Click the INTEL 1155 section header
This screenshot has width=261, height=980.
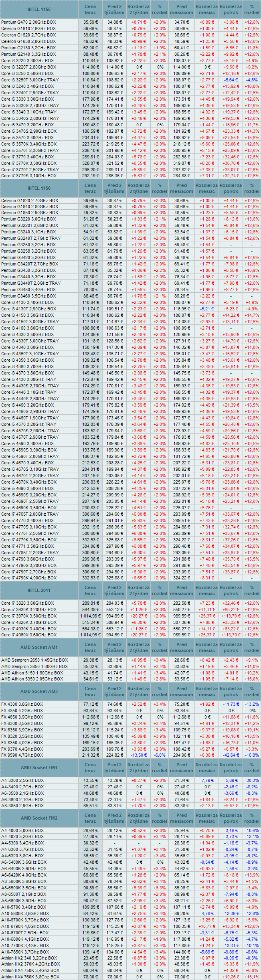click(39, 9)
